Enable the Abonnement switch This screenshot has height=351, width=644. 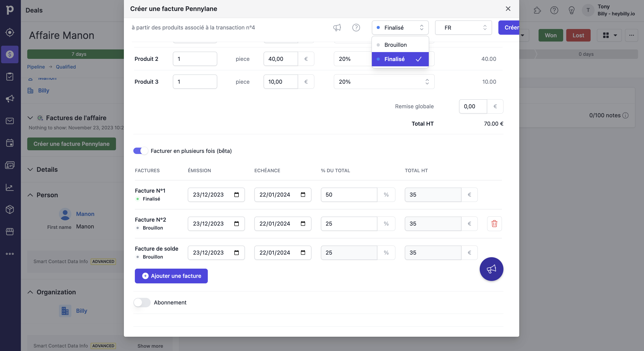coord(142,302)
